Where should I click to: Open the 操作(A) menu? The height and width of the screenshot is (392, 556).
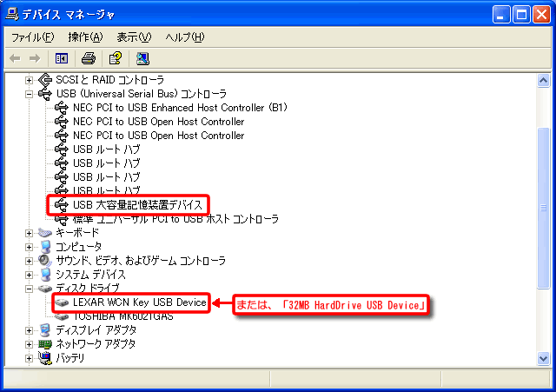(x=85, y=37)
